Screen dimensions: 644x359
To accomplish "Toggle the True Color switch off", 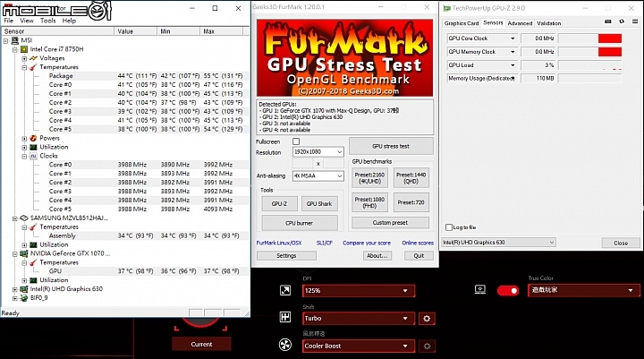I will click(x=508, y=291).
